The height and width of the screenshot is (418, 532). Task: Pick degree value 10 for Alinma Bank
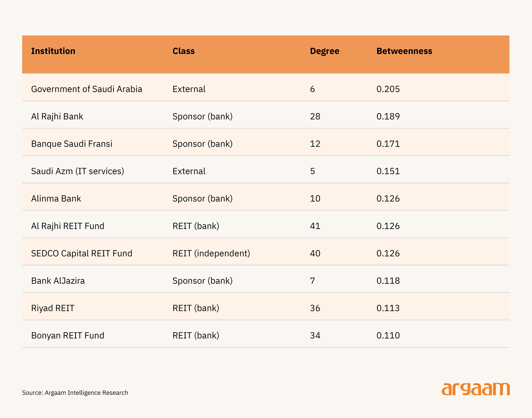315,199
